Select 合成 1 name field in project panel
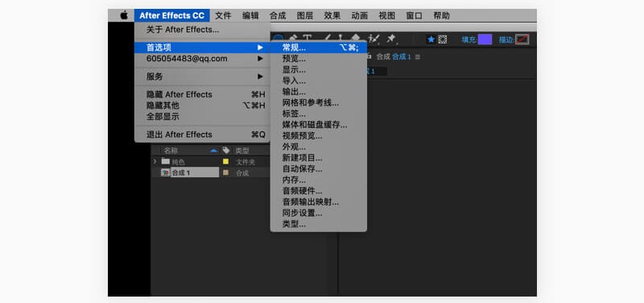The width and height of the screenshot is (644, 303). 195,172
